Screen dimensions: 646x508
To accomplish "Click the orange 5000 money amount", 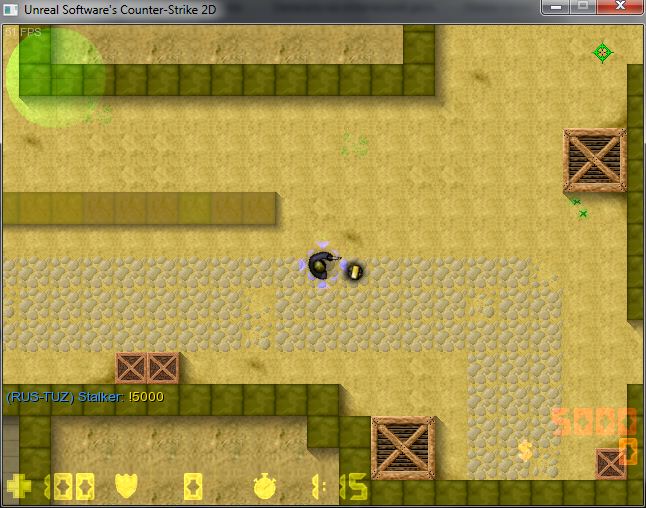I will pos(594,421).
